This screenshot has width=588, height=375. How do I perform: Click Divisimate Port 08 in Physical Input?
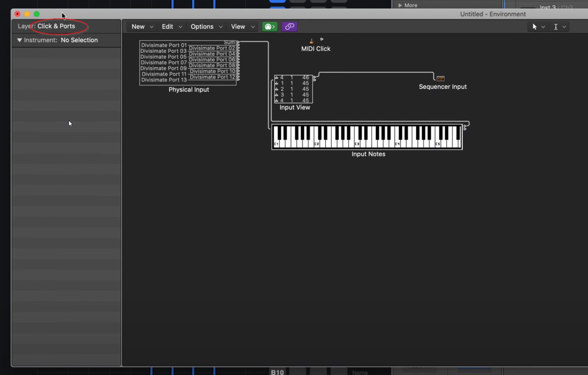coord(212,65)
